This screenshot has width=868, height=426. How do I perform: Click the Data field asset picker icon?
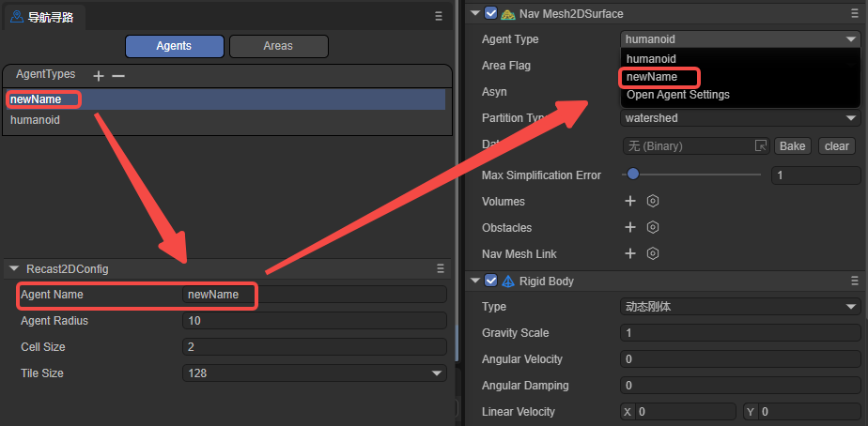[x=760, y=145]
